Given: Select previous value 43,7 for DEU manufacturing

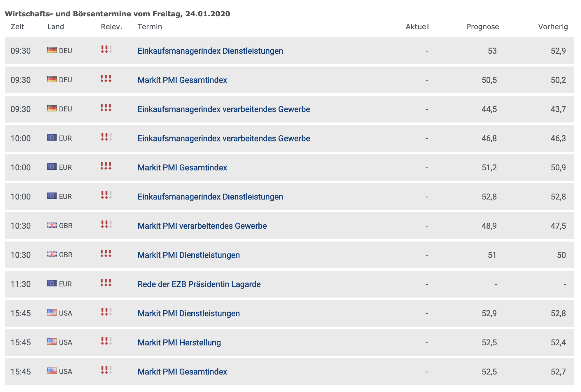Looking at the screenshot, I should 558,109.
